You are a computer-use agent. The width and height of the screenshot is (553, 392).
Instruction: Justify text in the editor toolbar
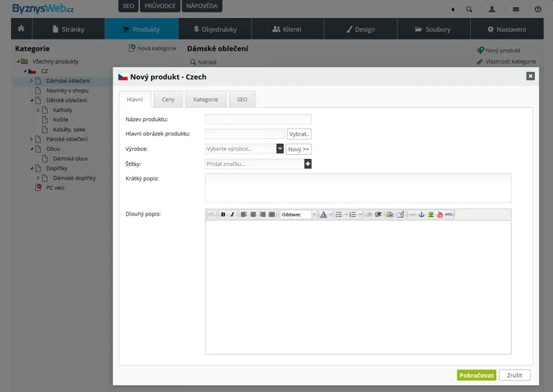(x=272, y=214)
